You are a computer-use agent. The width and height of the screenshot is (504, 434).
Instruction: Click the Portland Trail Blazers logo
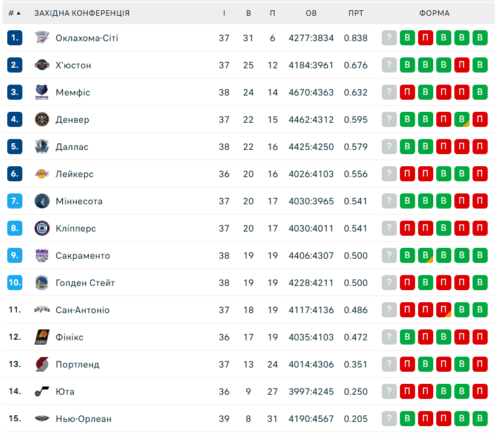(41, 364)
